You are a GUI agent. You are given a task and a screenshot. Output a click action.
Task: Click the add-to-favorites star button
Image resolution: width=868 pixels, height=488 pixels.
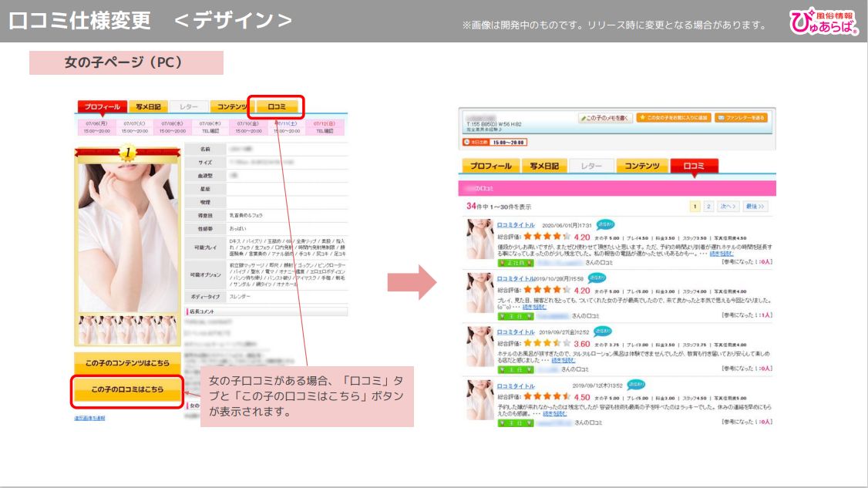673,118
